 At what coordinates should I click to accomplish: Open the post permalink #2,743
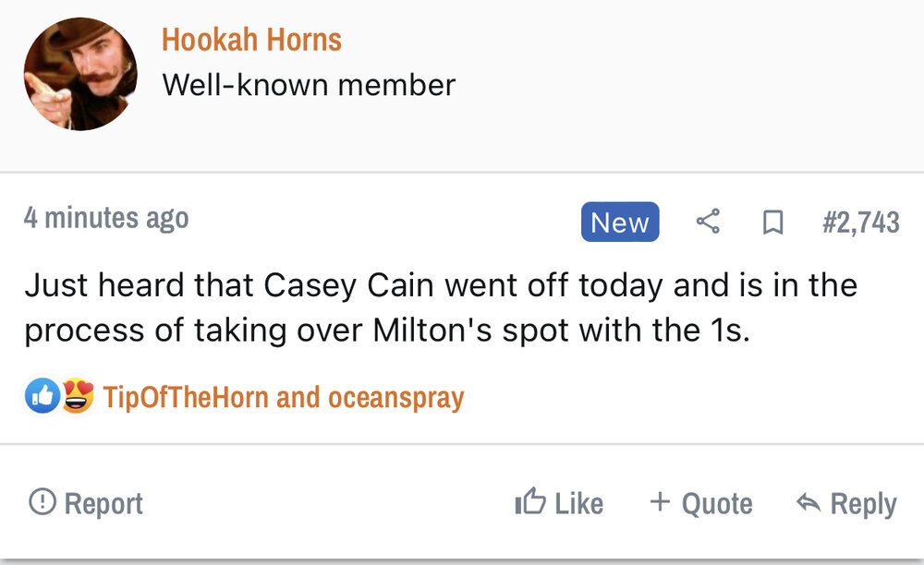pyautogui.click(x=860, y=222)
